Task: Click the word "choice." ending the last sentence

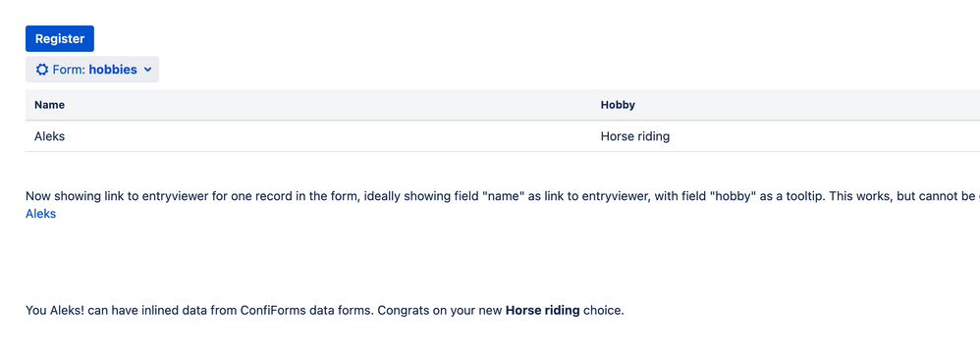Action: [x=604, y=310]
